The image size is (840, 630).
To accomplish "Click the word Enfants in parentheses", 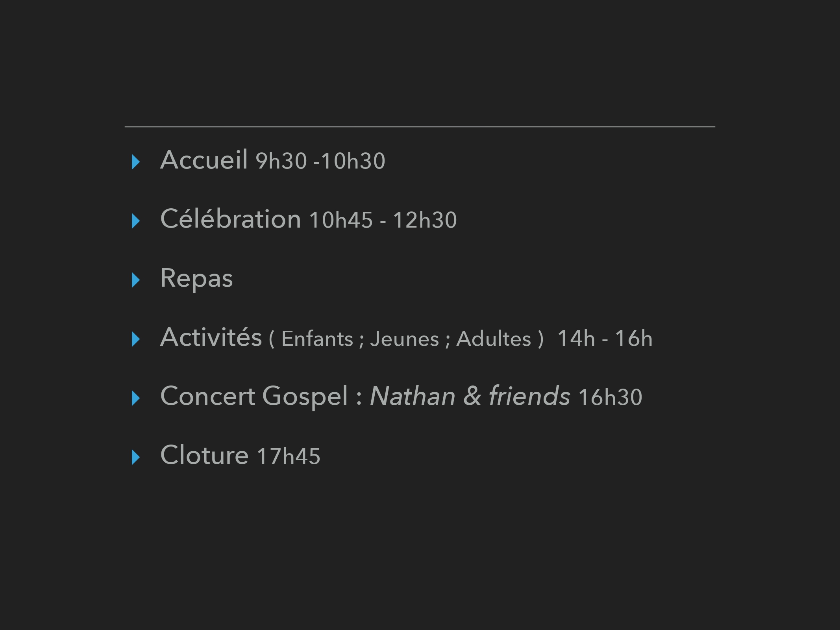I will tap(317, 339).
